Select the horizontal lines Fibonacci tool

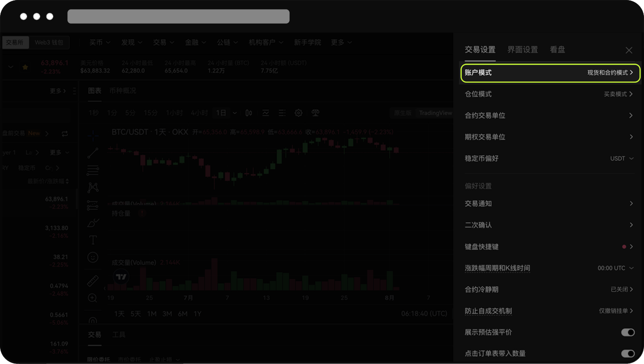point(93,170)
